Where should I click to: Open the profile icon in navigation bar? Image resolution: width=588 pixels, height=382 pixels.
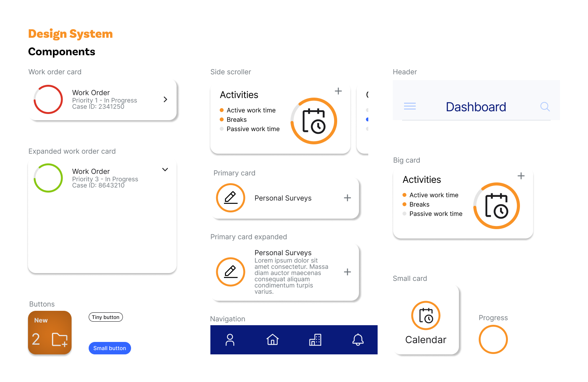[230, 340]
